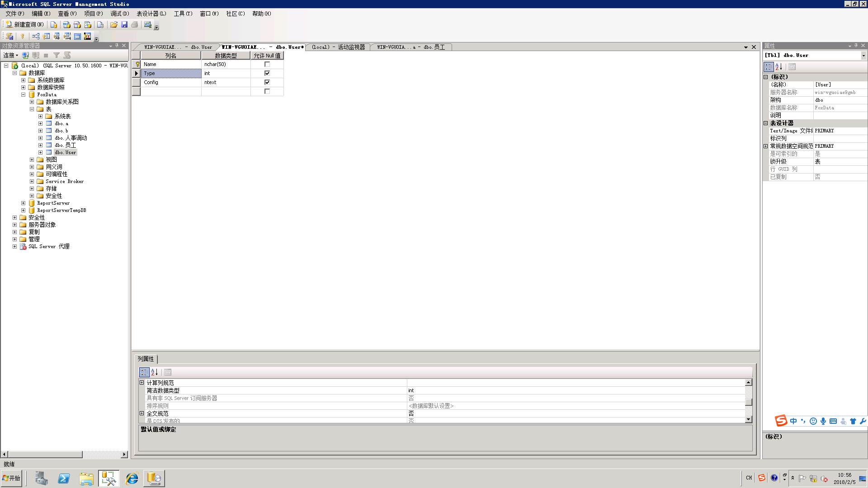Screen dimensions: 868x488
Task: Collapse the 表设计器 properties section
Action: pos(766,123)
